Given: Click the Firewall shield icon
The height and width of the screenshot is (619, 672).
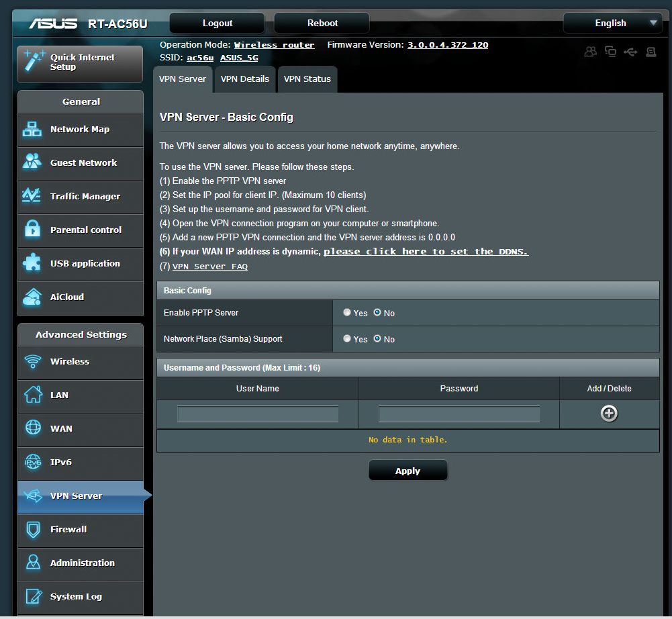Looking at the screenshot, I should [x=33, y=530].
